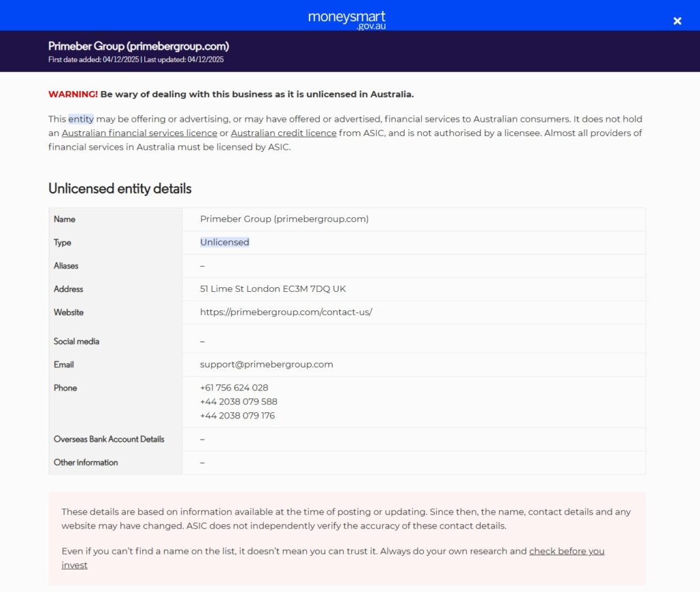Click the Other information row
700x592 pixels.
coord(85,462)
